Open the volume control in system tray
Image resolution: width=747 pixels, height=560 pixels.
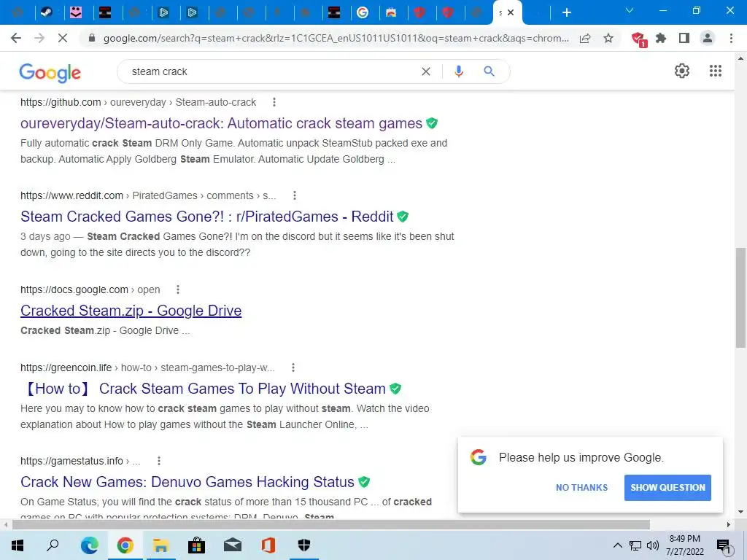coord(653,545)
